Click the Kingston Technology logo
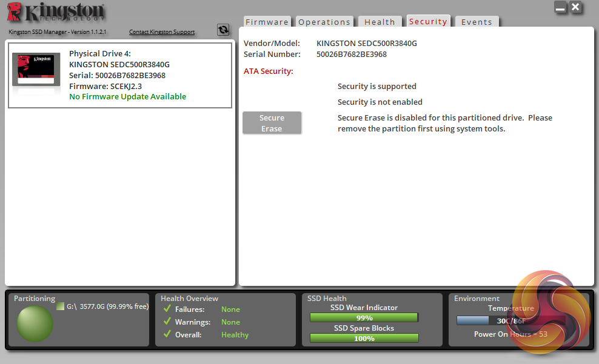The image size is (599, 364). pos(56,12)
